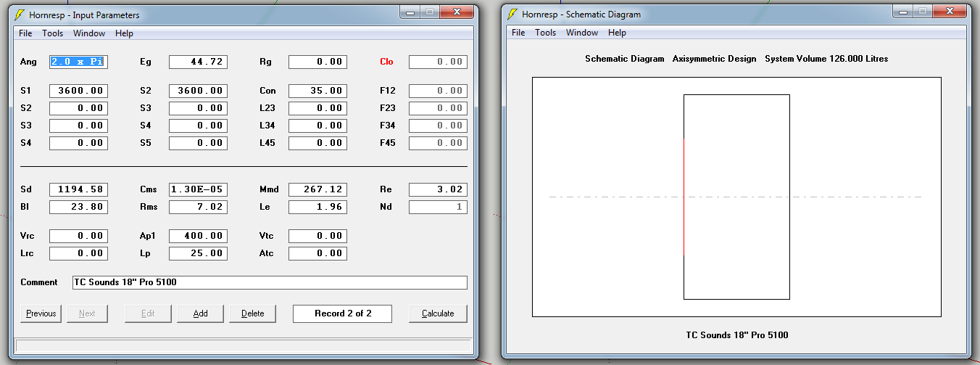The height and width of the screenshot is (365, 980).
Task: Click the Rms field with 7.02
Action: [198, 207]
